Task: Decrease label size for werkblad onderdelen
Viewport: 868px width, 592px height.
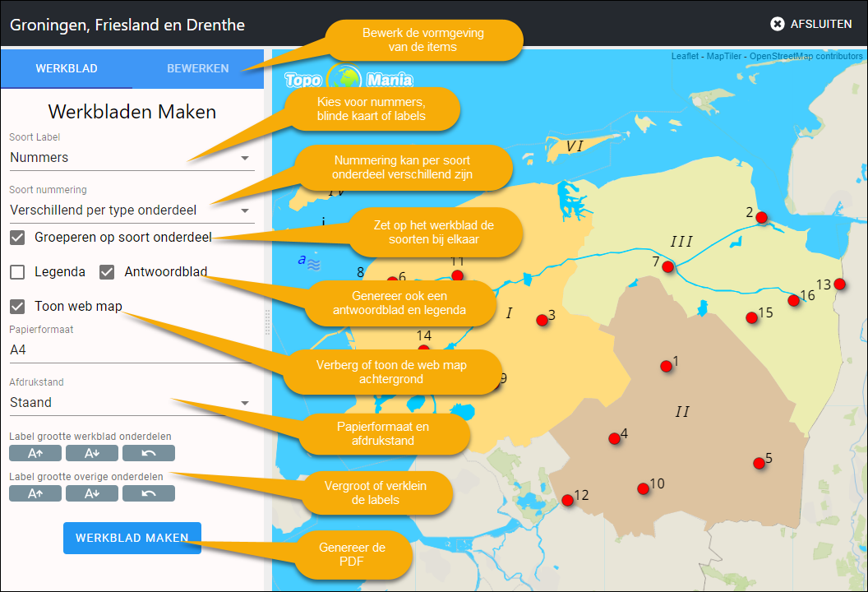Action: point(91,453)
